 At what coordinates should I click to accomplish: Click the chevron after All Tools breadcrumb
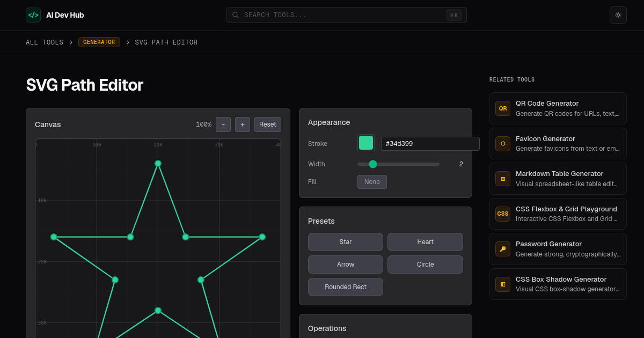(71, 42)
